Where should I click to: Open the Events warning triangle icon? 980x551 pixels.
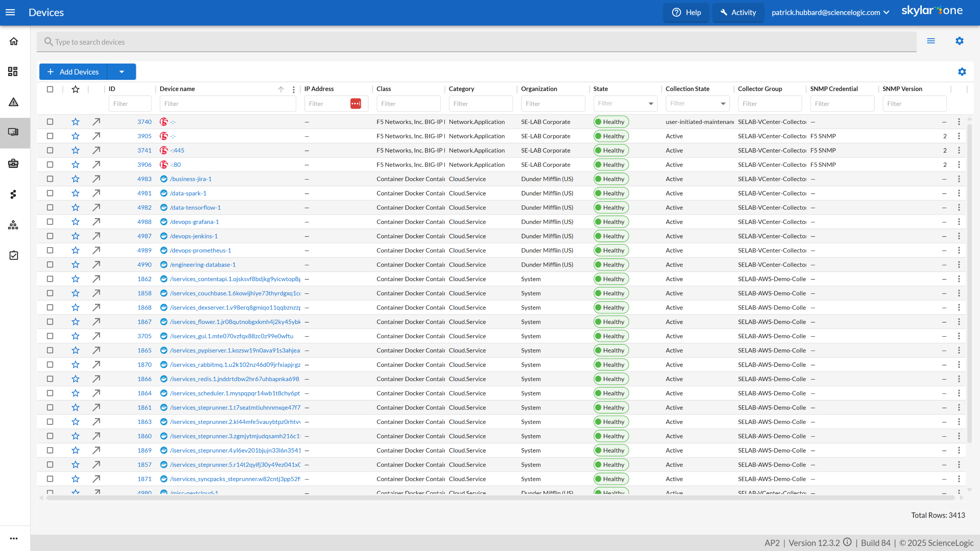pos(13,102)
